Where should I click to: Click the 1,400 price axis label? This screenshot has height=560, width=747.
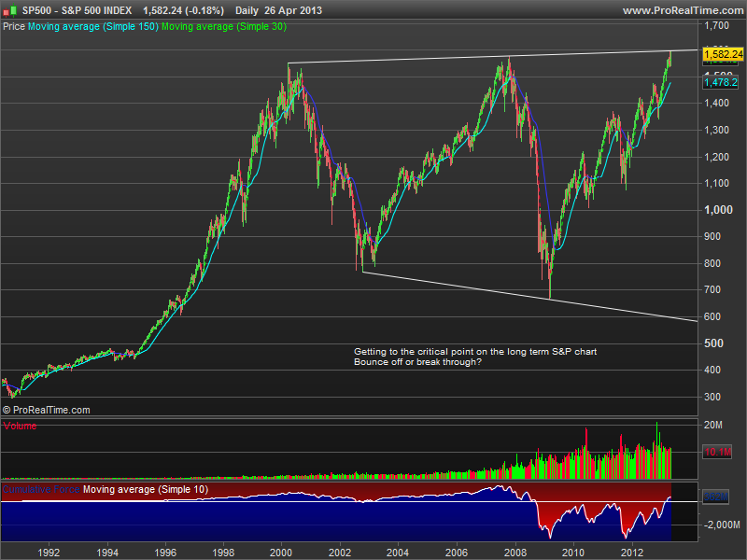click(716, 103)
